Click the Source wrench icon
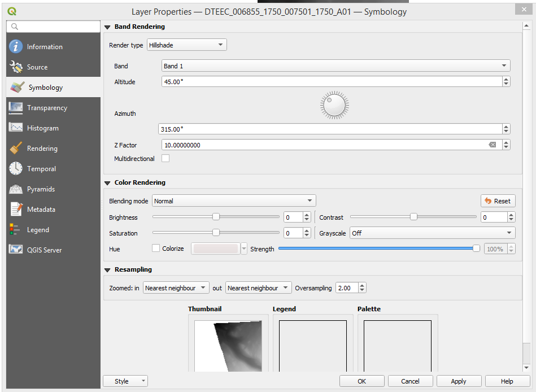 (16, 67)
